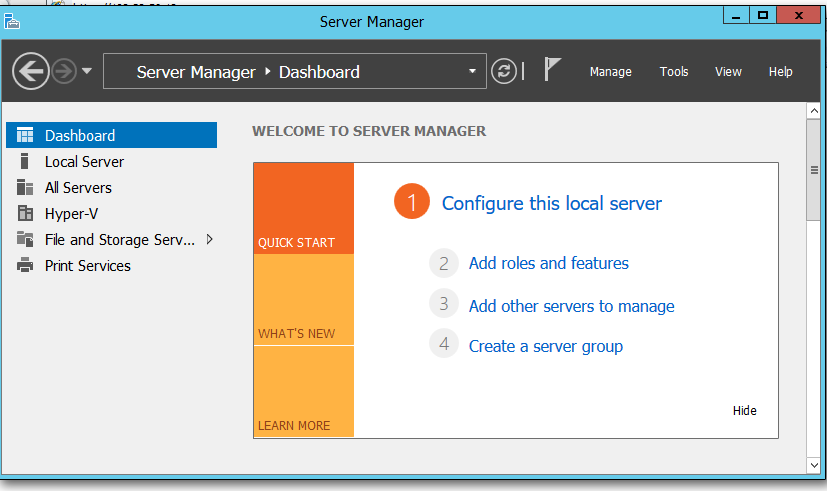Click the vertical scrollbar thumb
827x491 pixels.
814,170
